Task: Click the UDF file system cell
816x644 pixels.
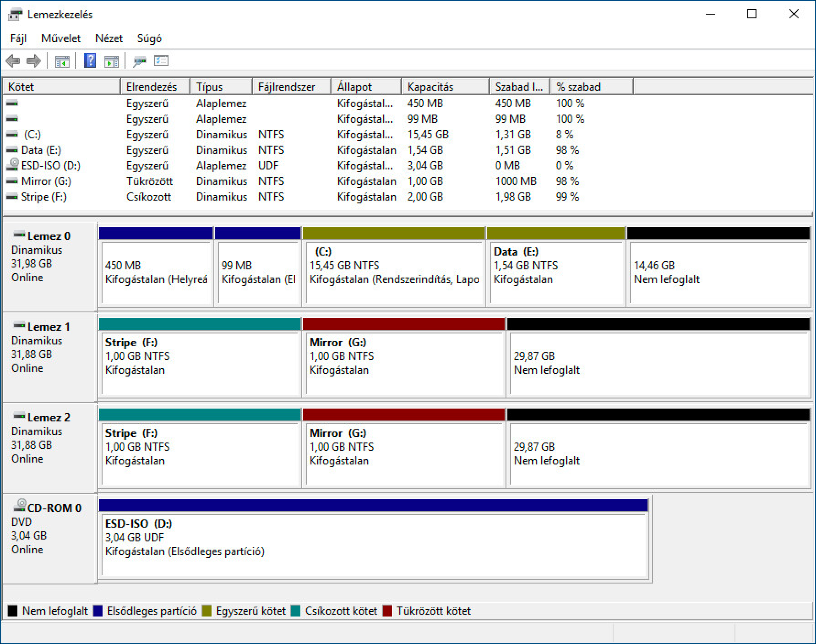Action: [268, 165]
